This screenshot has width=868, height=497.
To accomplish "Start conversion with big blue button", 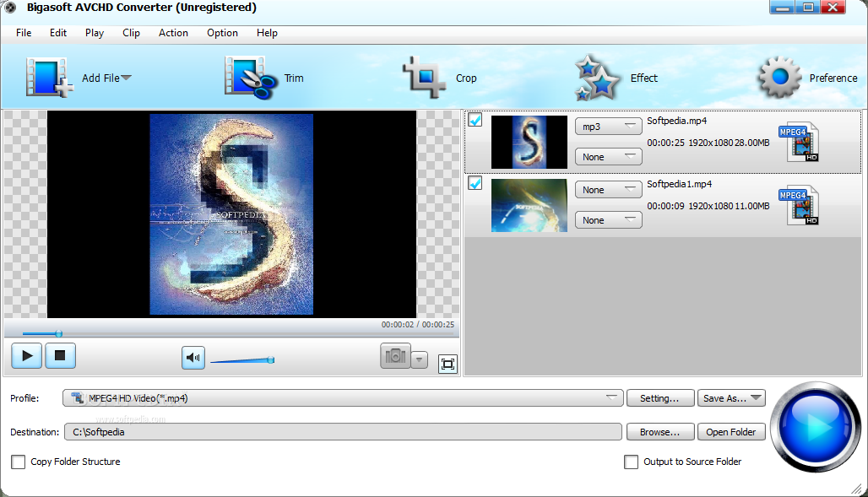I will pyautogui.click(x=816, y=427).
